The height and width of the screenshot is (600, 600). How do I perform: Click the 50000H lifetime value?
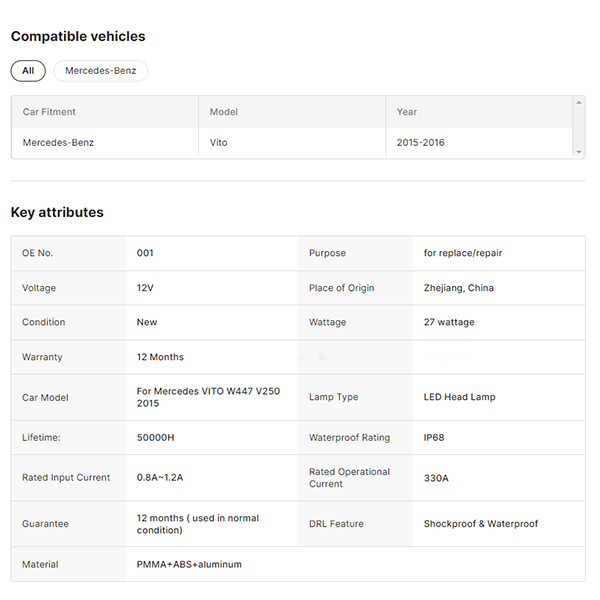(x=156, y=437)
